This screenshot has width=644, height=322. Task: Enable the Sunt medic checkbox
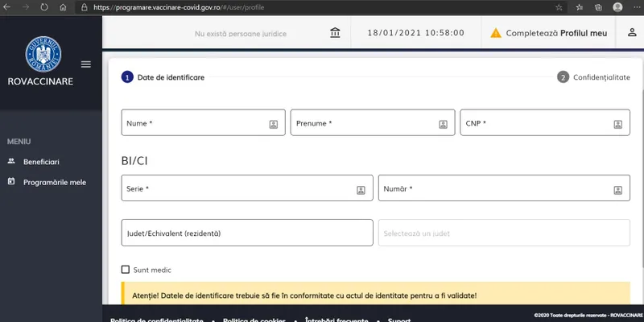[125, 270]
